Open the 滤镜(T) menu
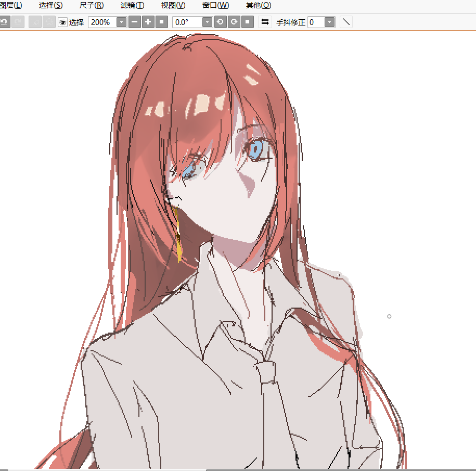476x471 pixels. tap(132, 6)
